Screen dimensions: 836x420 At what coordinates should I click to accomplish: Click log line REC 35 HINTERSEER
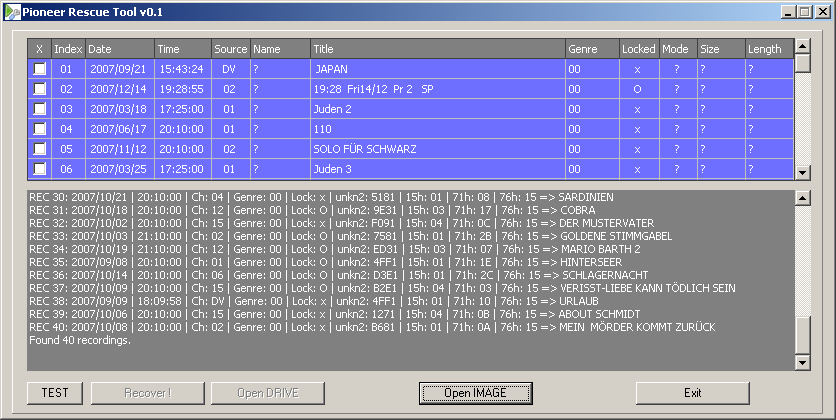[326, 262]
